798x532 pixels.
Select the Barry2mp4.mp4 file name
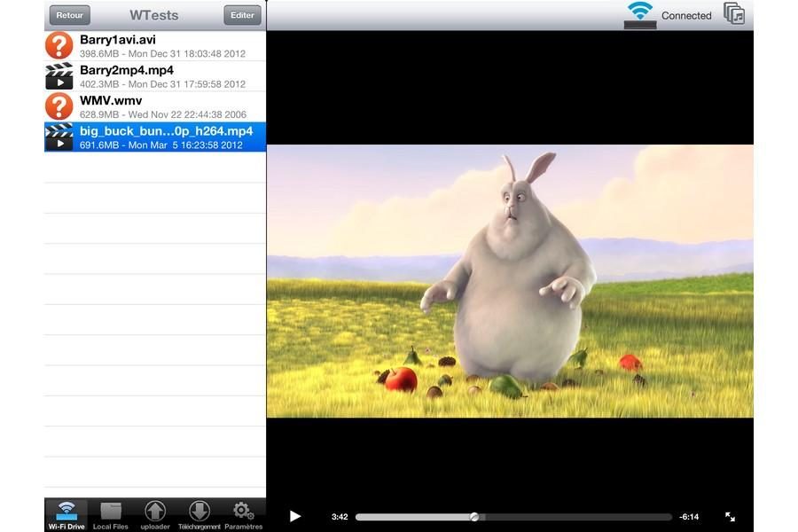pyautogui.click(x=127, y=70)
